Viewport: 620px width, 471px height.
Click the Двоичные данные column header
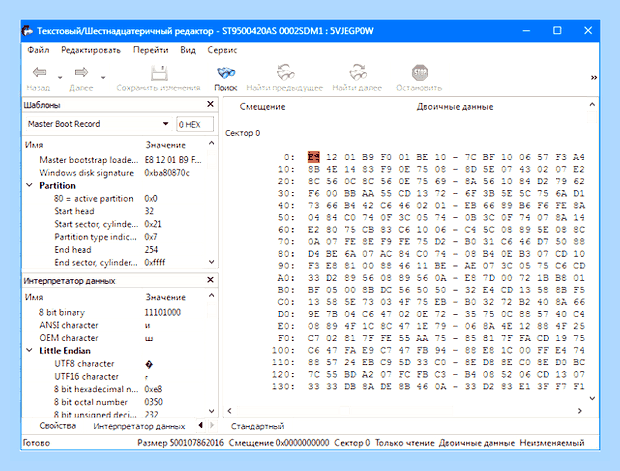pyautogui.click(x=455, y=107)
